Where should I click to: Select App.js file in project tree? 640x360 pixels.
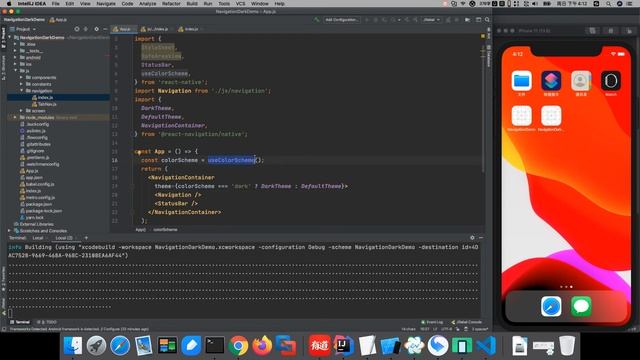click(x=32, y=171)
